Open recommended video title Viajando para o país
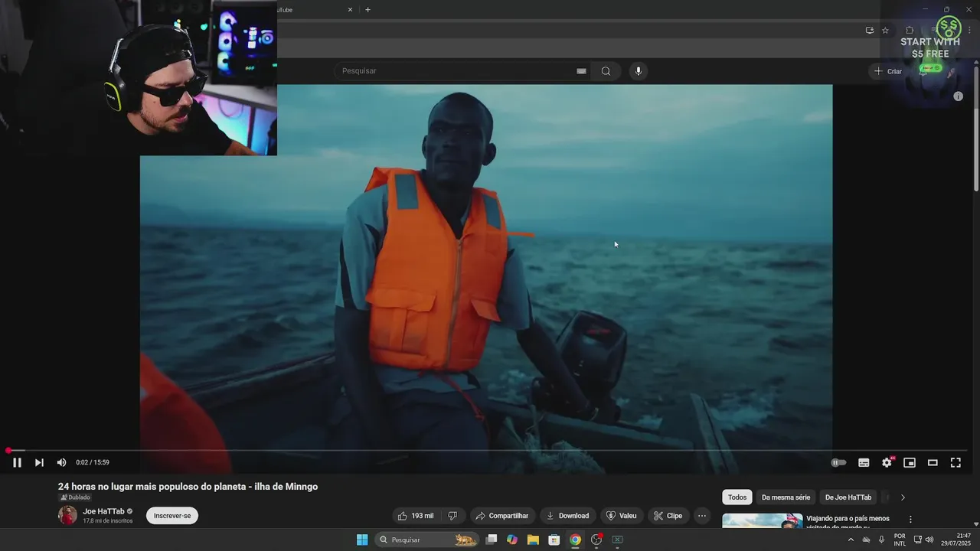This screenshot has height=551, width=980. coord(848,521)
